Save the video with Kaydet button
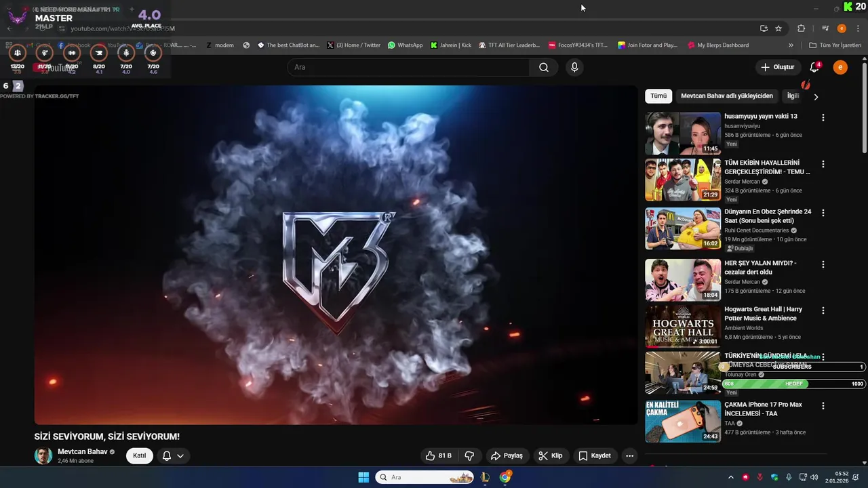 595,455
